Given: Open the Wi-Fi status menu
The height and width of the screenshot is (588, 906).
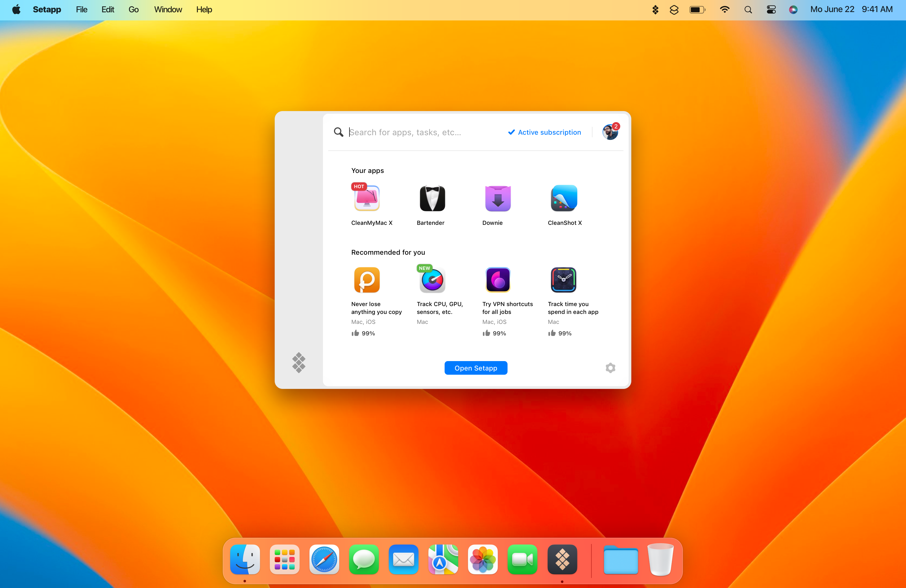Looking at the screenshot, I should [724, 9].
